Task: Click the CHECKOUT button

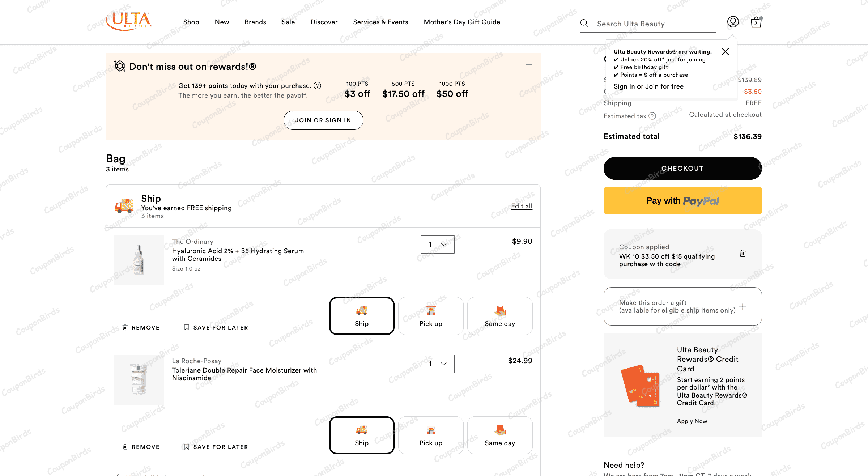Action: coord(682,168)
